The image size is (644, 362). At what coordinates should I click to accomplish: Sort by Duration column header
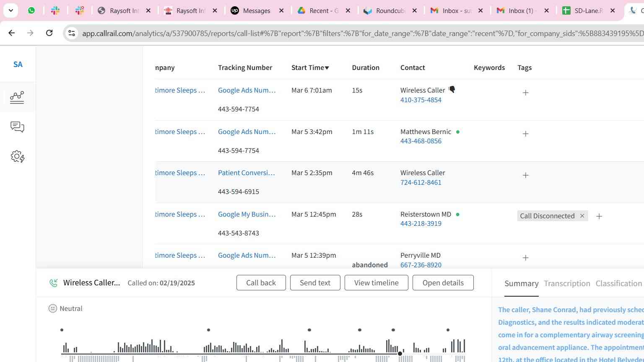[x=366, y=67]
